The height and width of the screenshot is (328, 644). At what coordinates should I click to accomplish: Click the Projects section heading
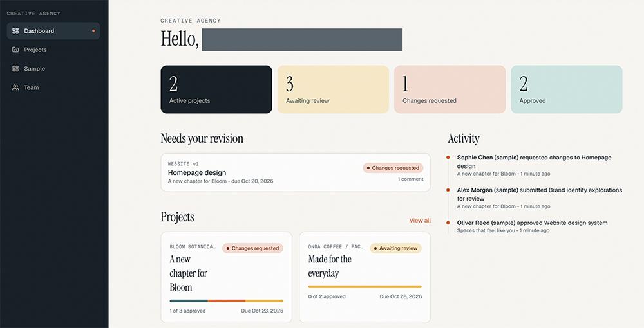point(178,217)
